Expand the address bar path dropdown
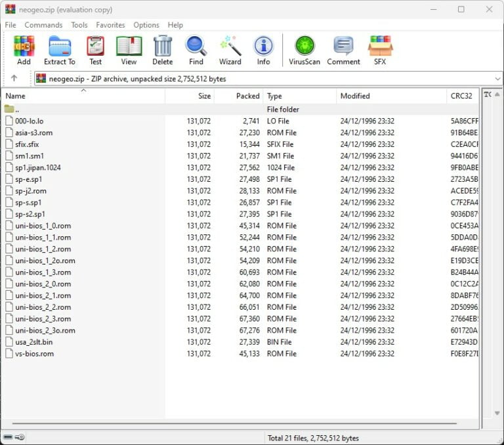The width and height of the screenshot is (504, 445). 497,79
